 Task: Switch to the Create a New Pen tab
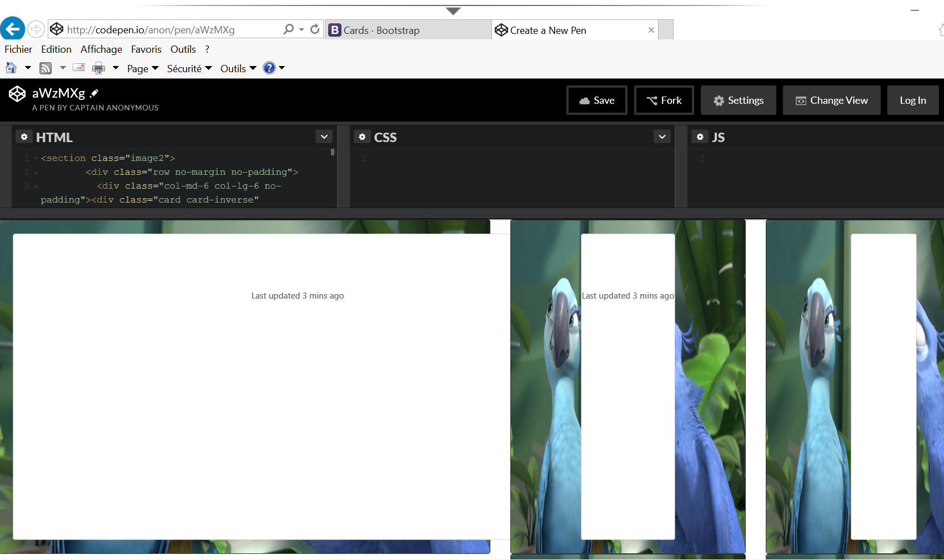[575, 30]
